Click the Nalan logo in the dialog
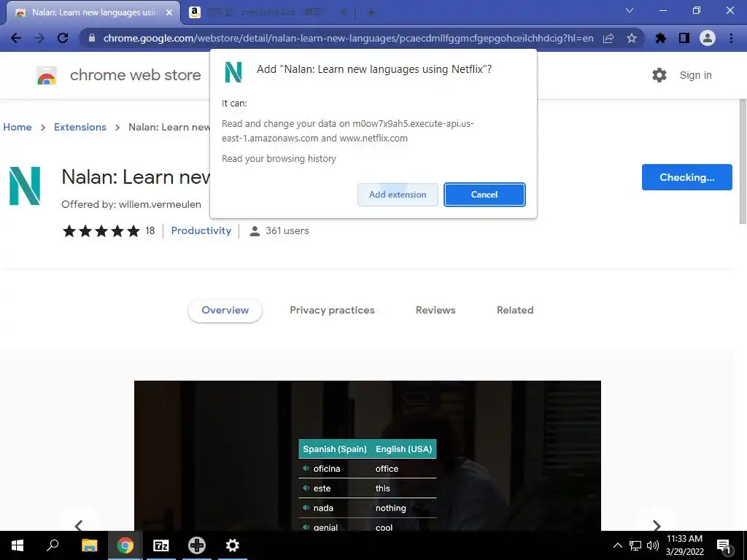This screenshot has width=747, height=560. (x=233, y=72)
